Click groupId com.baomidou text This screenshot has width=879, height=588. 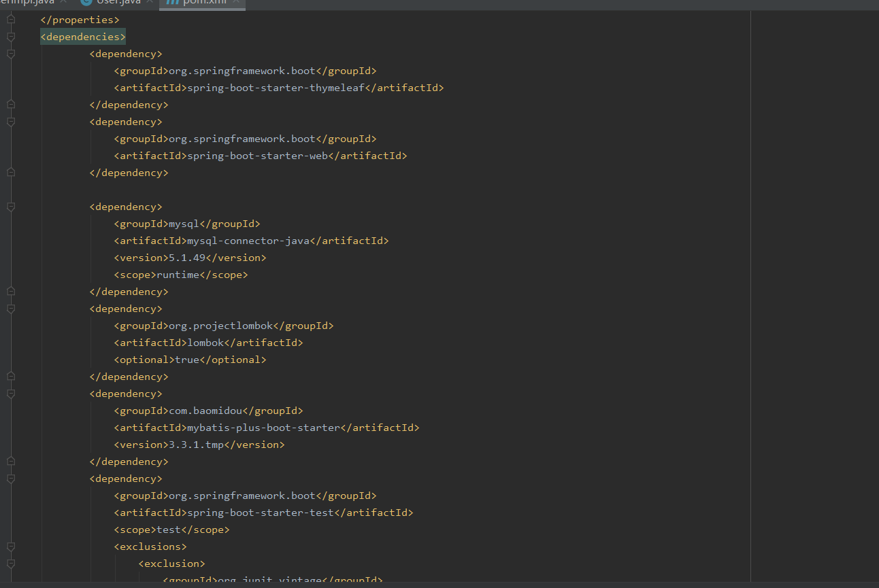pos(205,411)
